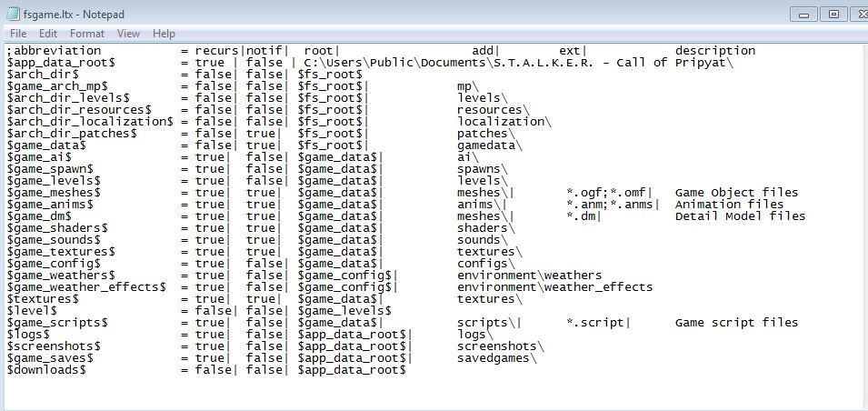Click the text "resources\"
This screenshot has width=868, height=411.
tap(494, 110)
